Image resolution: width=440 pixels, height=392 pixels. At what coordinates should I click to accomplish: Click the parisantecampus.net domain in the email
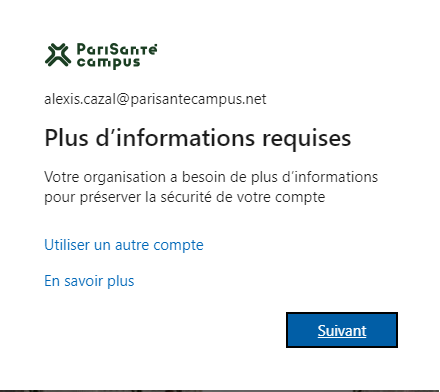(198, 99)
